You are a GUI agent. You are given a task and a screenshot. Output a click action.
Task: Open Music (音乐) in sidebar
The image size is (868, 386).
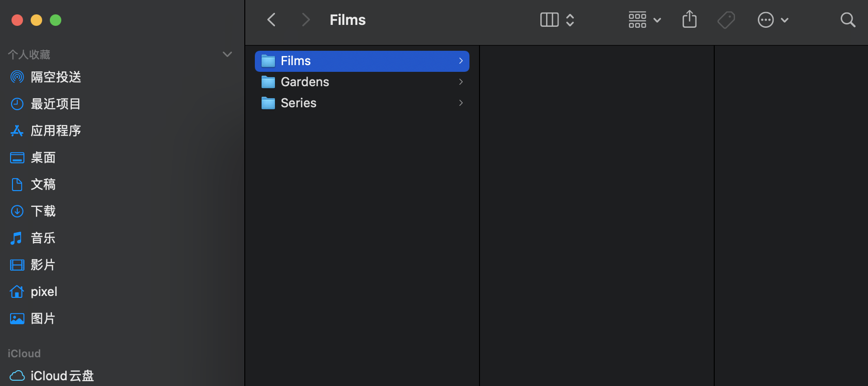(x=43, y=238)
